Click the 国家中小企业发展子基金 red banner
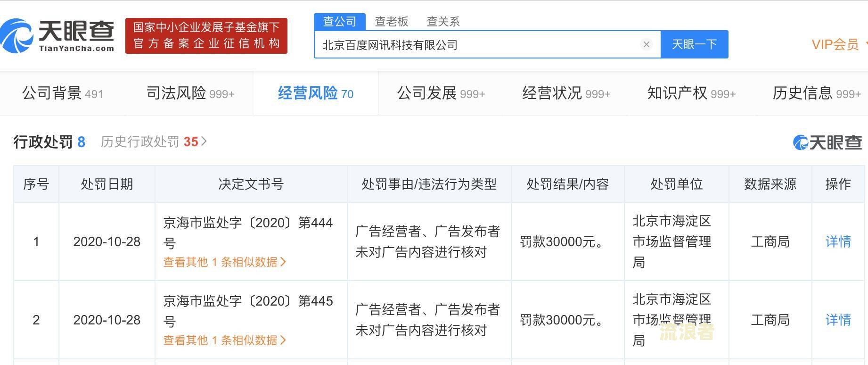 (206, 36)
